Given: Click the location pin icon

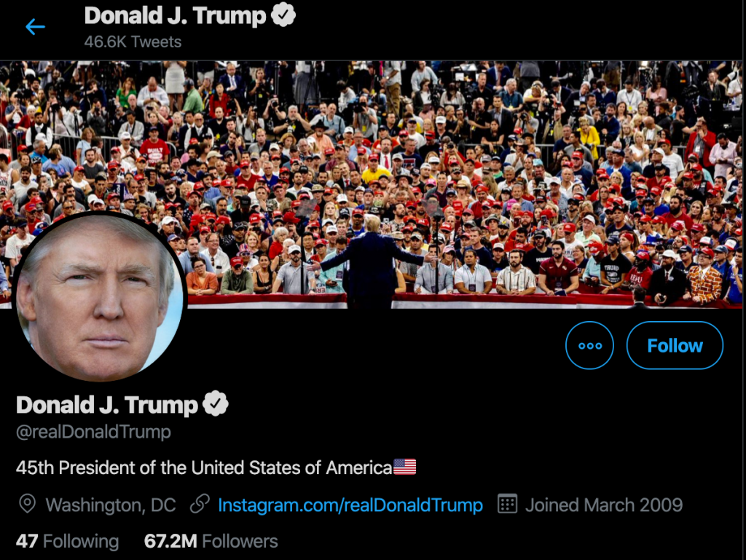Looking at the screenshot, I should click(27, 504).
